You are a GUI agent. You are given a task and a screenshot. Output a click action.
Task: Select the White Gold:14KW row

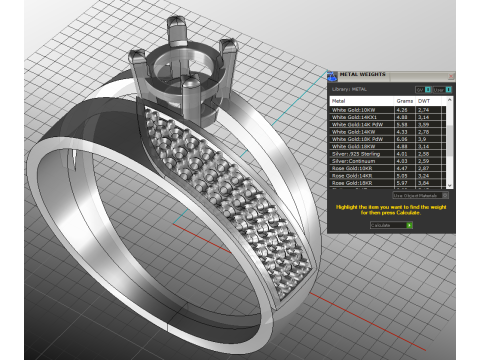click(x=388, y=132)
